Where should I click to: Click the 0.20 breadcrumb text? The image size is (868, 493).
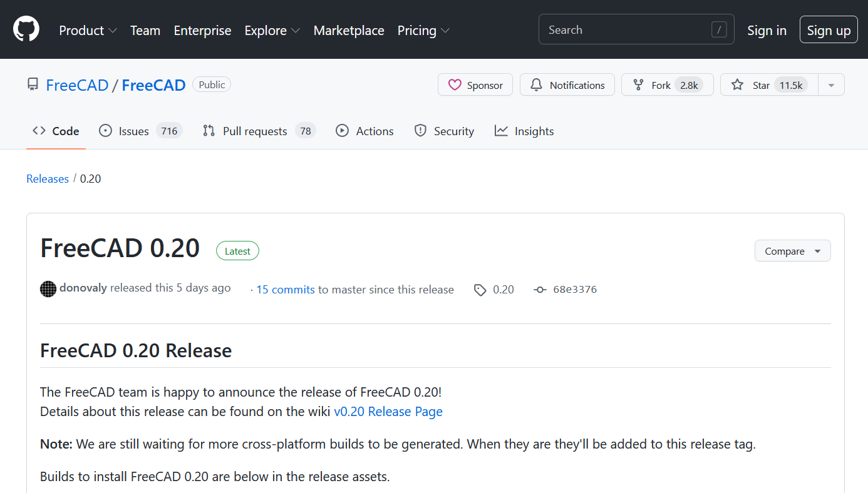click(90, 179)
